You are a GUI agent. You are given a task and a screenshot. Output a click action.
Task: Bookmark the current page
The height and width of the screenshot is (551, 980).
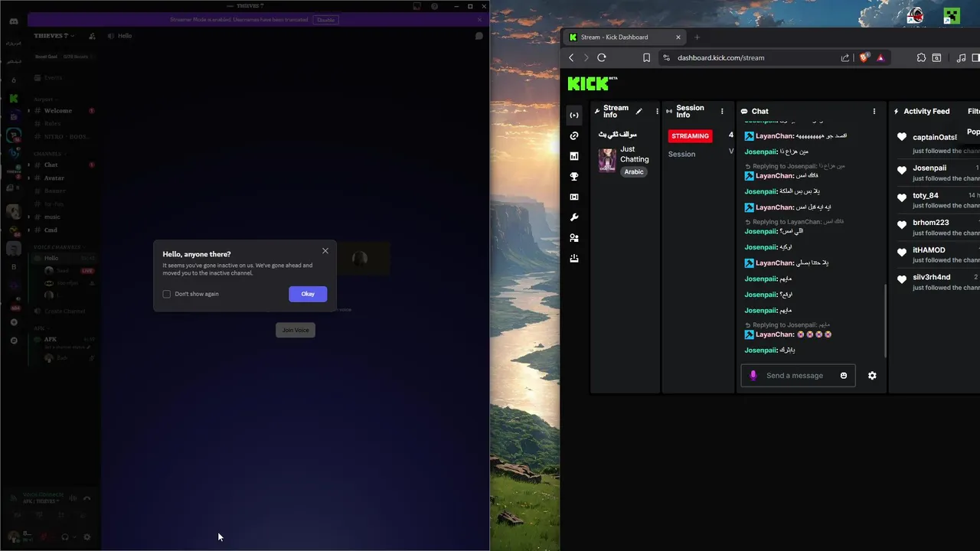647,57
